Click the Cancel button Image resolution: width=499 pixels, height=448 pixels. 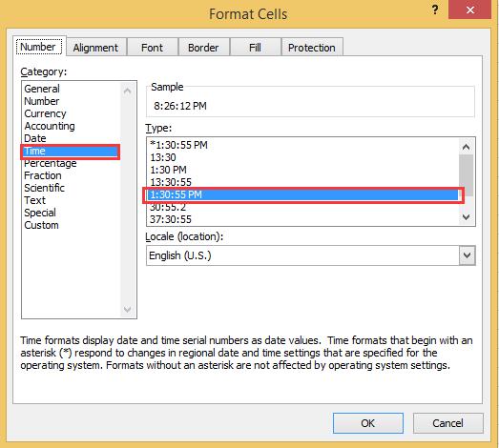(448, 423)
